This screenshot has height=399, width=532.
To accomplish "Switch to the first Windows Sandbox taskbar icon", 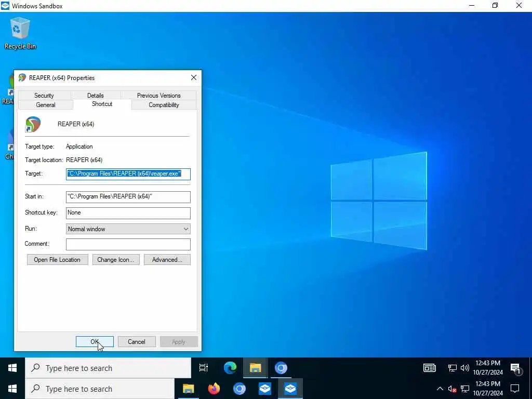I will click(264, 389).
